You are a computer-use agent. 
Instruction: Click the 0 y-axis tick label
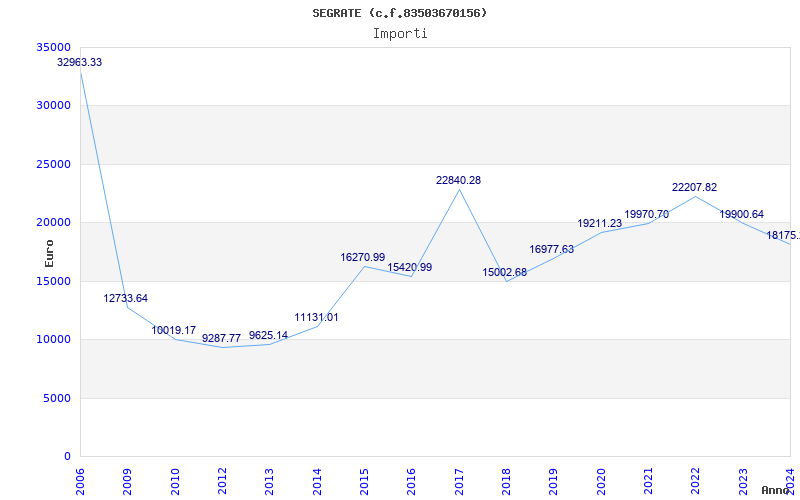tap(68, 457)
